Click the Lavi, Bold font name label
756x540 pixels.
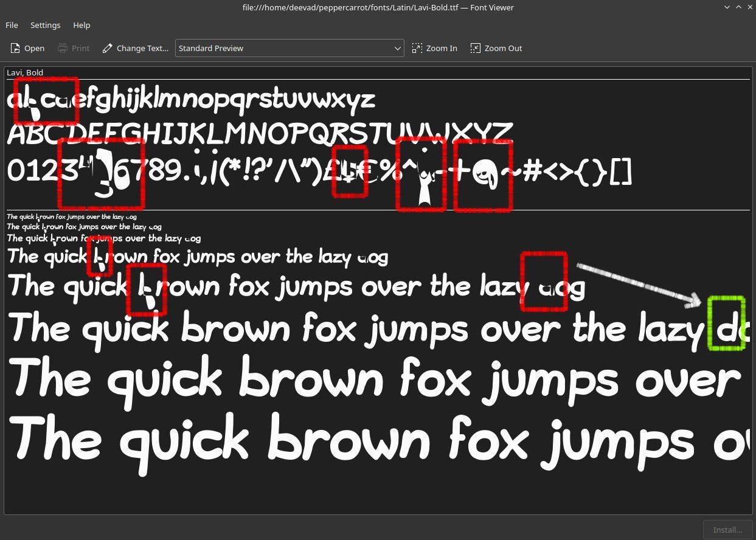tap(25, 72)
